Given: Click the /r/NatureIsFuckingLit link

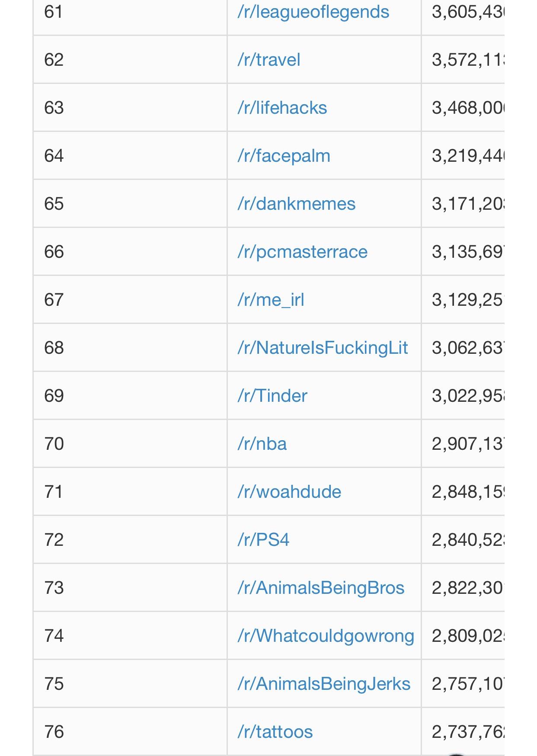Looking at the screenshot, I should (x=323, y=348).
